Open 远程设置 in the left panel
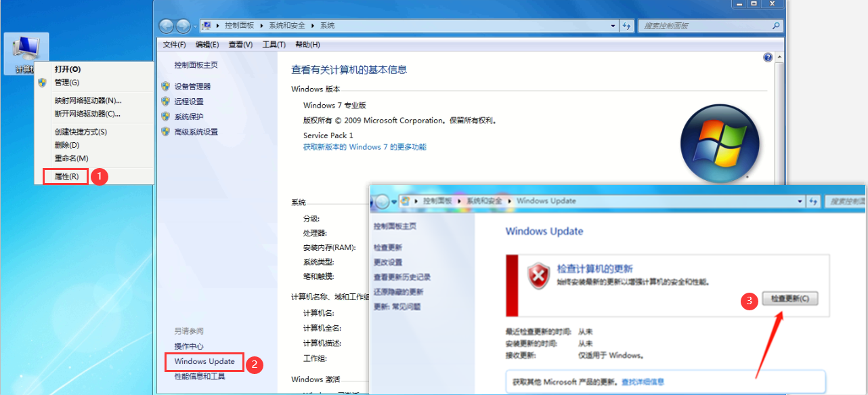Image resolution: width=868 pixels, height=395 pixels. pyautogui.click(x=188, y=101)
